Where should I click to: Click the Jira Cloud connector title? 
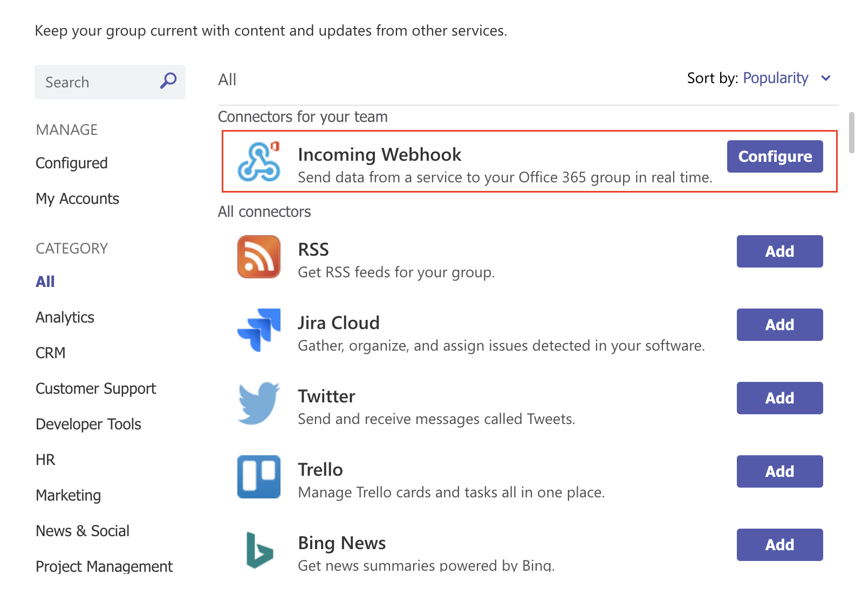click(x=339, y=323)
